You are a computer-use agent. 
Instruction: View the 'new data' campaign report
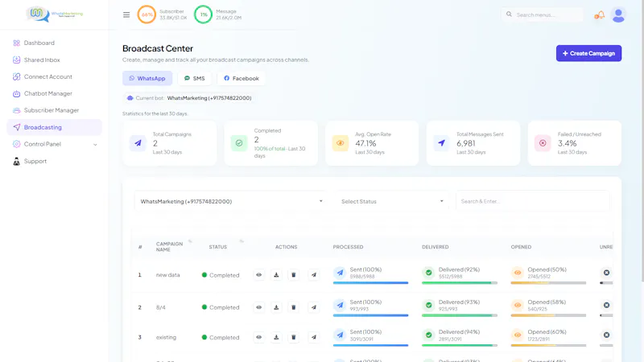pos(258,275)
